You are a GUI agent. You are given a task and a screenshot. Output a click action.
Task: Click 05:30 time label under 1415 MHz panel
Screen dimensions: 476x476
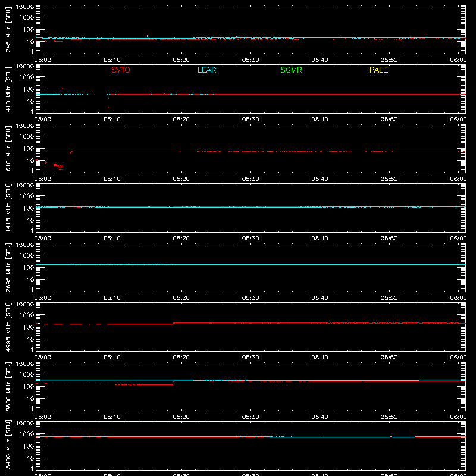pyautogui.click(x=250, y=239)
